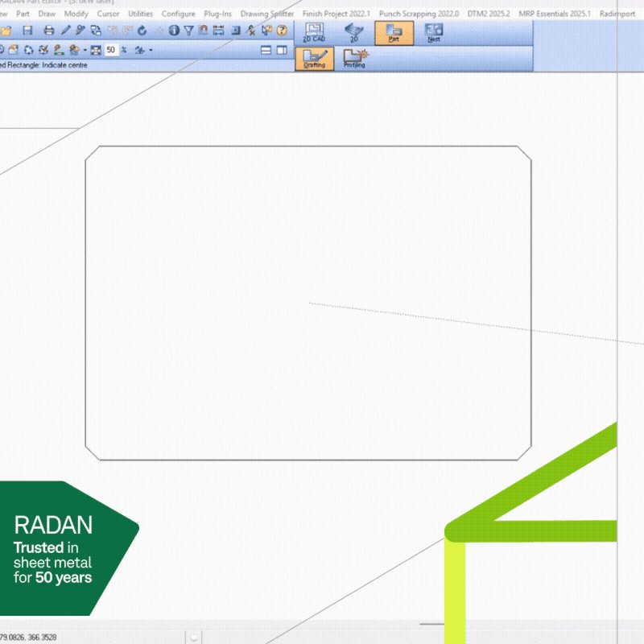Open the blue information icon
The width and height of the screenshot is (644, 644).
click(x=174, y=31)
